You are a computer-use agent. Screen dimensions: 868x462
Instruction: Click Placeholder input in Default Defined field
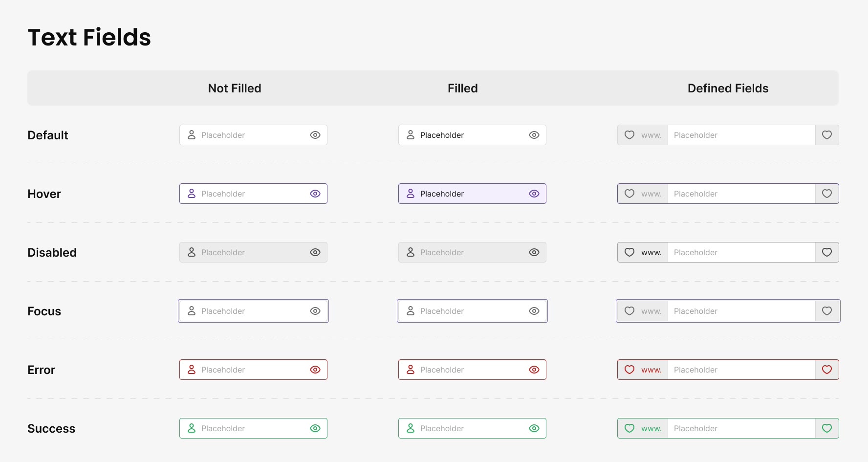(x=741, y=135)
